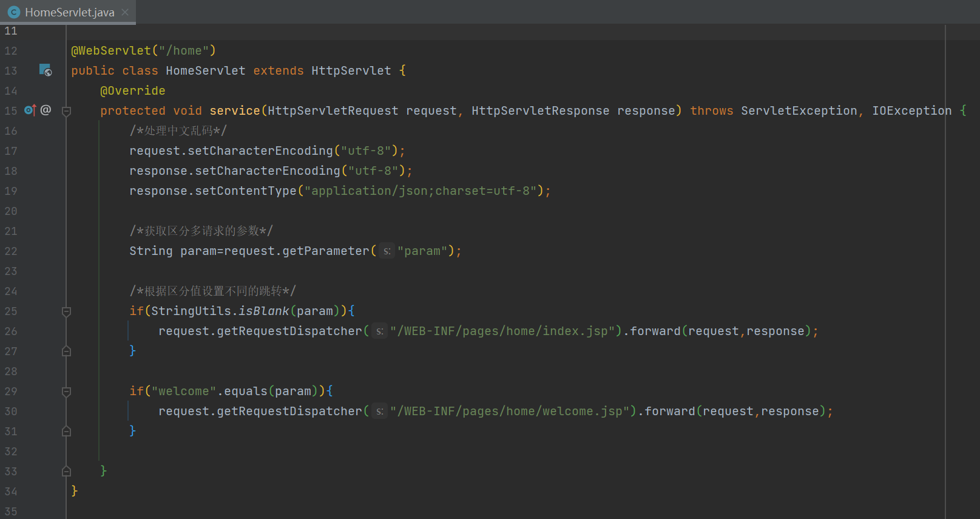Click the comment on line 24
980x519 pixels.
[x=212, y=291]
